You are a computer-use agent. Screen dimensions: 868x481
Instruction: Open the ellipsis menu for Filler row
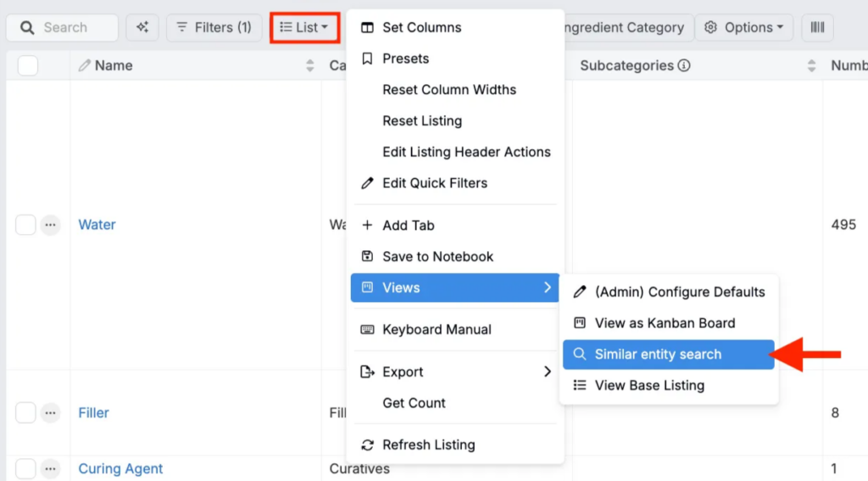(51, 413)
